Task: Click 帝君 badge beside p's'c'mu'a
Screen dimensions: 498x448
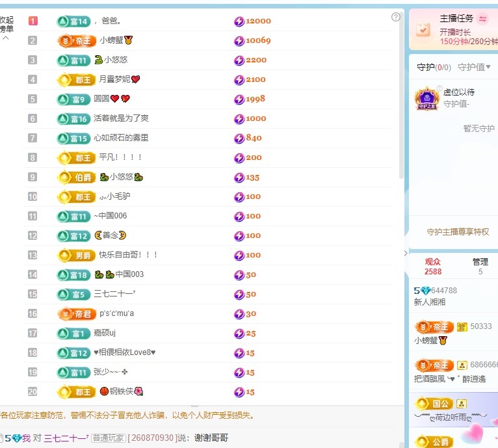Action: pyautogui.click(x=77, y=314)
